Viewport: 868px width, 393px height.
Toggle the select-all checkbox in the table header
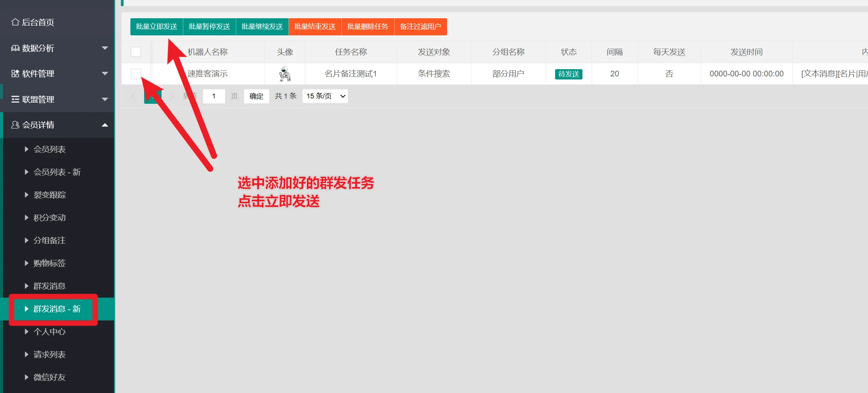pyautogui.click(x=136, y=52)
